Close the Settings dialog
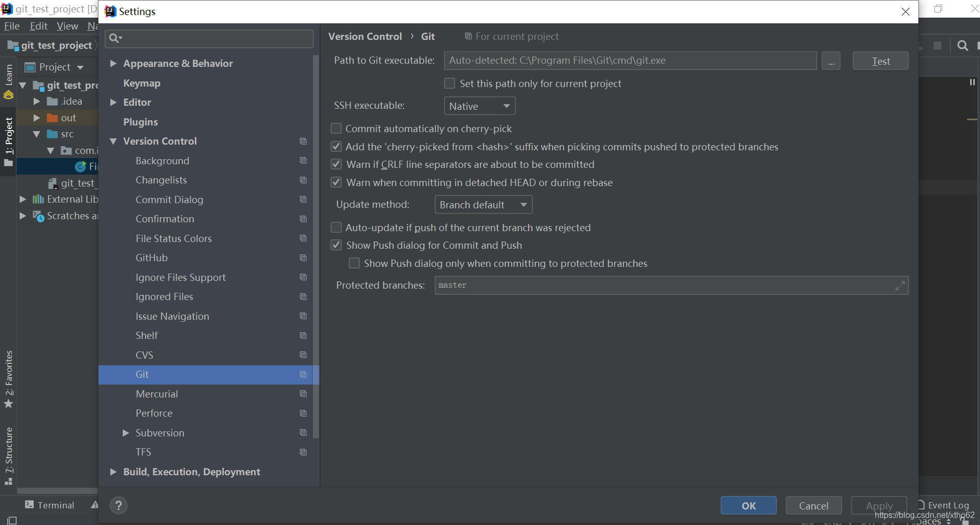980x525 pixels. (905, 11)
